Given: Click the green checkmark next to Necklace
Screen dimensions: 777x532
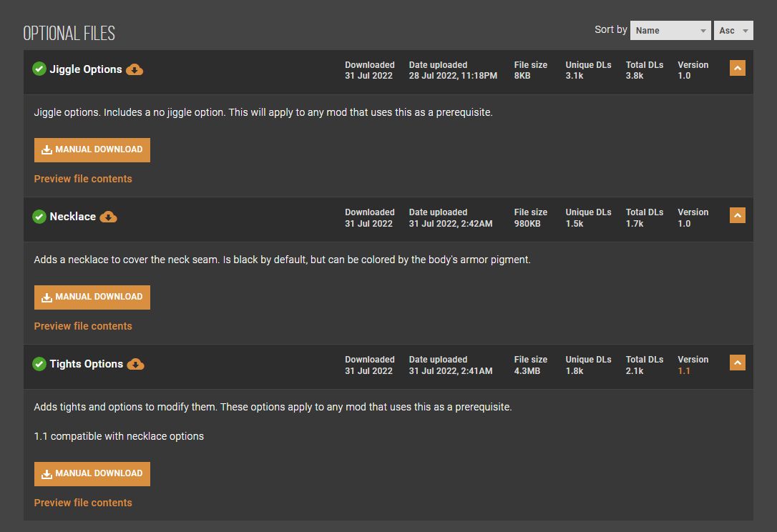Looking at the screenshot, I should pyautogui.click(x=39, y=216).
